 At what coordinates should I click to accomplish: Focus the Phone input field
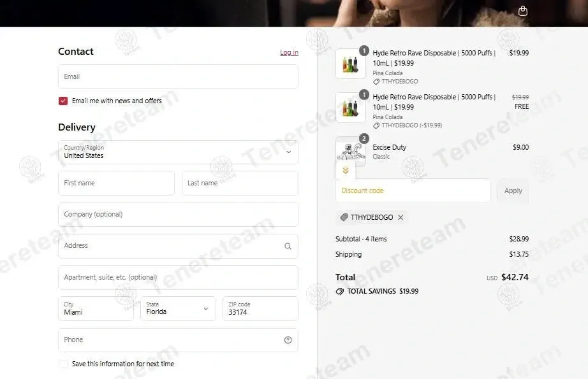click(178, 340)
